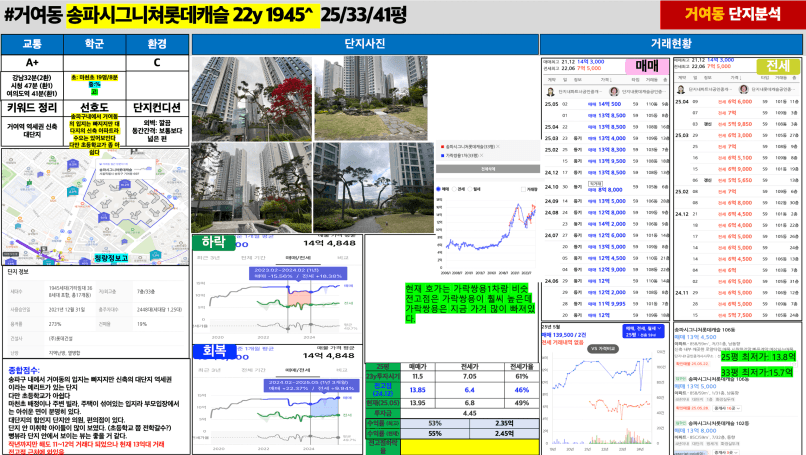This screenshot has width=806, height=455.
Task: Open the pine garden photo thumbnail
Action: 374,188
